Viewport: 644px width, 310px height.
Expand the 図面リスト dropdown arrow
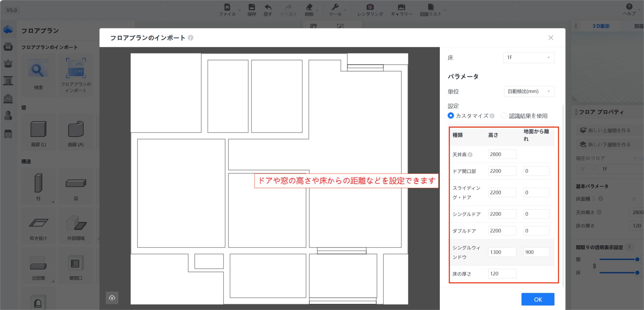(445, 10)
